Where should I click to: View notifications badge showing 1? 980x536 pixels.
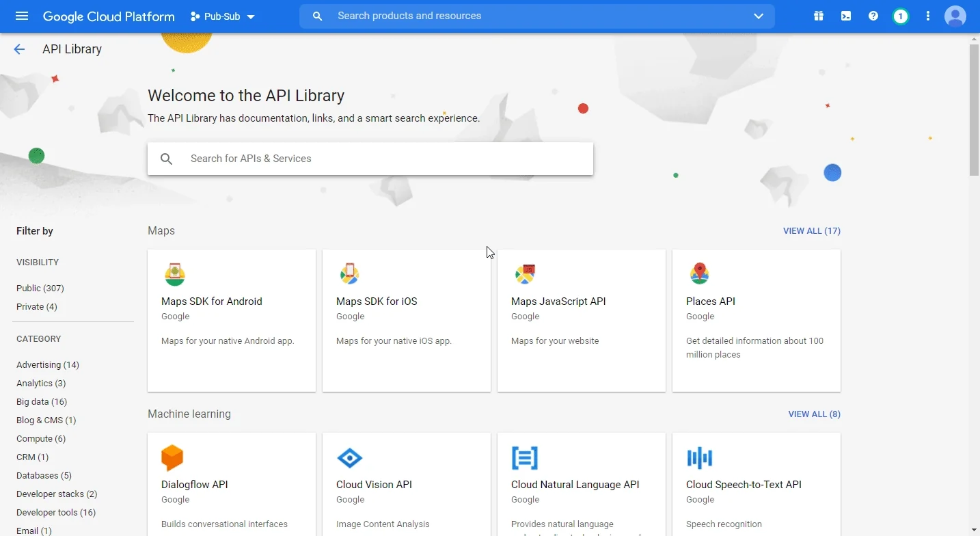click(x=901, y=16)
